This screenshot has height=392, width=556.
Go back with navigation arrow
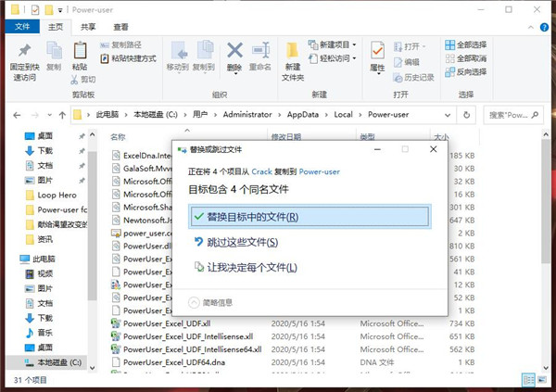[x=17, y=115]
